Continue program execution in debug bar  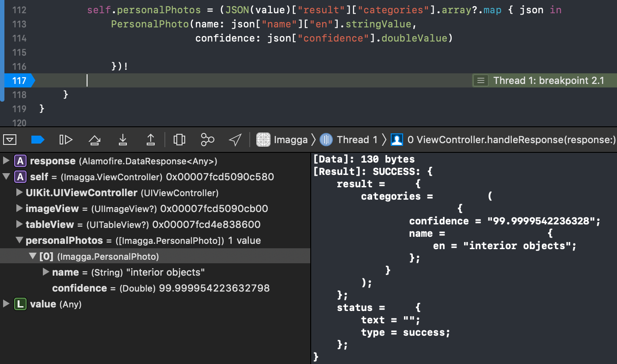pos(66,140)
